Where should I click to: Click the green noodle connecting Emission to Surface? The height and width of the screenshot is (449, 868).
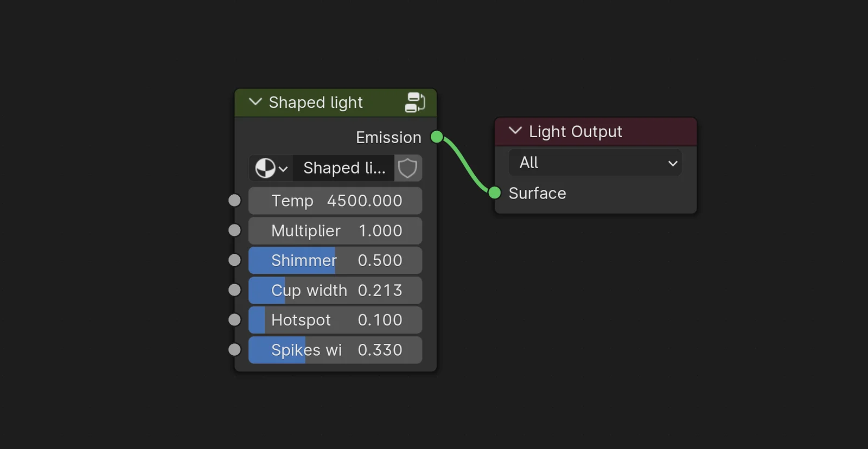tap(465, 165)
